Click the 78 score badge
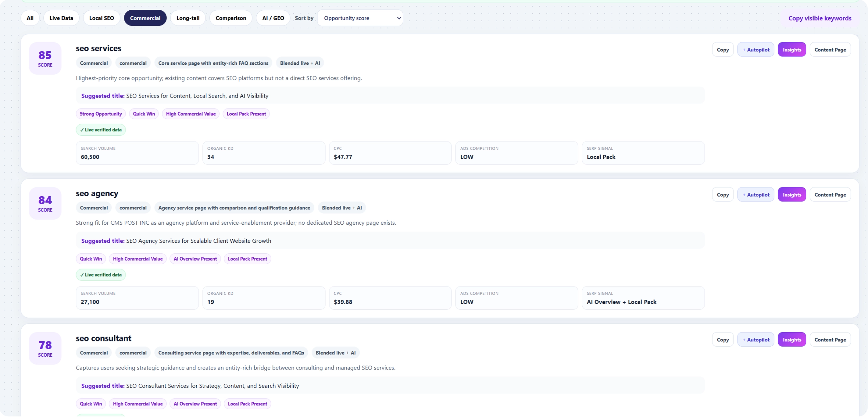 click(45, 348)
